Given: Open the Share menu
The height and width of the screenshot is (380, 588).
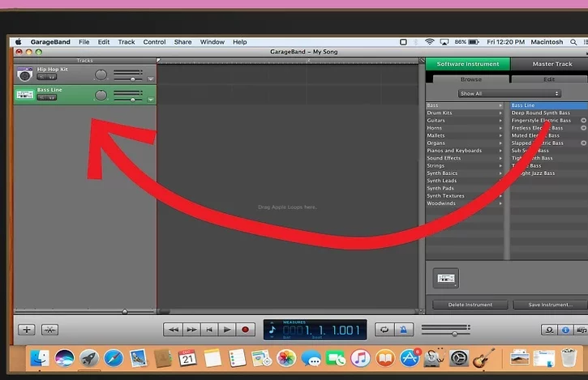Looking at the screenshot, I should click(x=182, y=42).
